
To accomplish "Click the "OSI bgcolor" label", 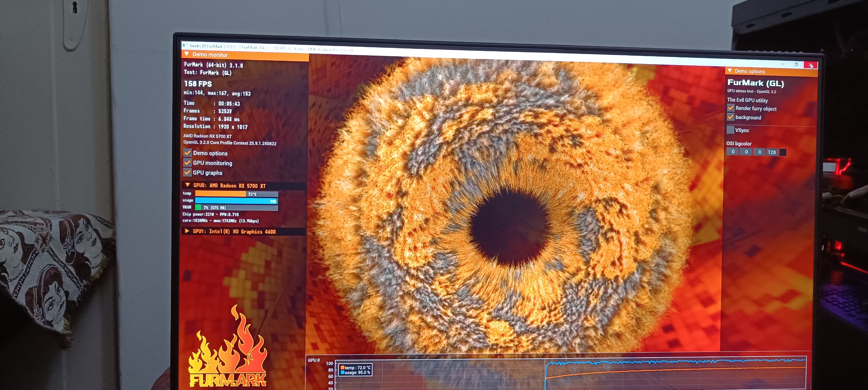I will coord(739,143).
